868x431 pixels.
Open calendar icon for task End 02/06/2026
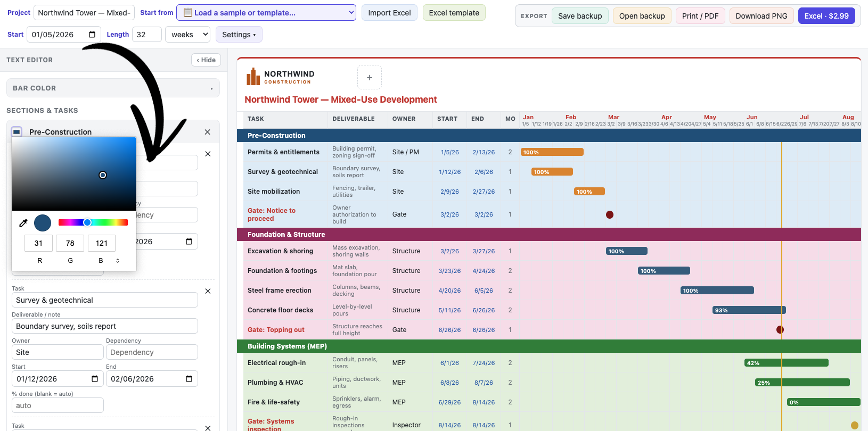tap(189, 379)
